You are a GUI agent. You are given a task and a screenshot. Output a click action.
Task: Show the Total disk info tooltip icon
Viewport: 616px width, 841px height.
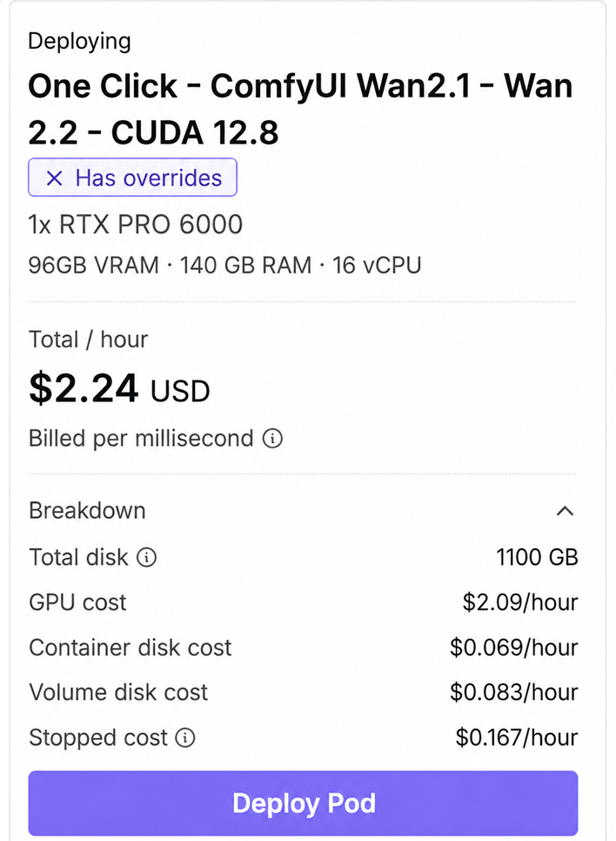coord(146,557)
